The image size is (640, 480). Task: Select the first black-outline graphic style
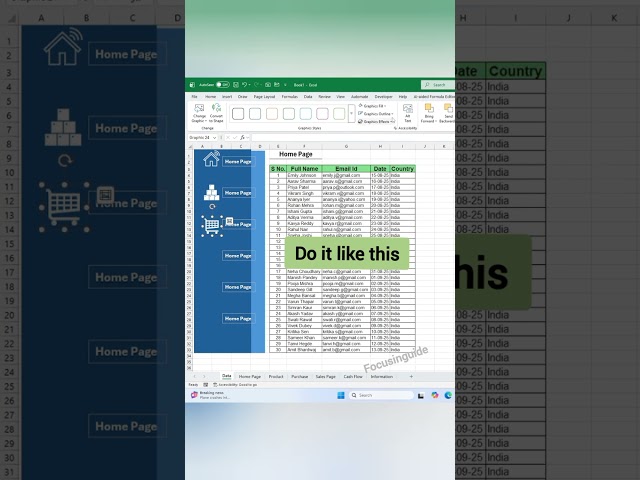pos(238,113)
